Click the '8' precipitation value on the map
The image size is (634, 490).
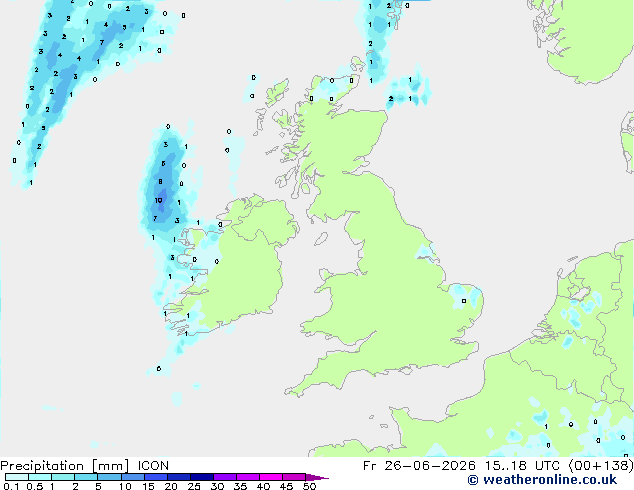tap(161, 182)
